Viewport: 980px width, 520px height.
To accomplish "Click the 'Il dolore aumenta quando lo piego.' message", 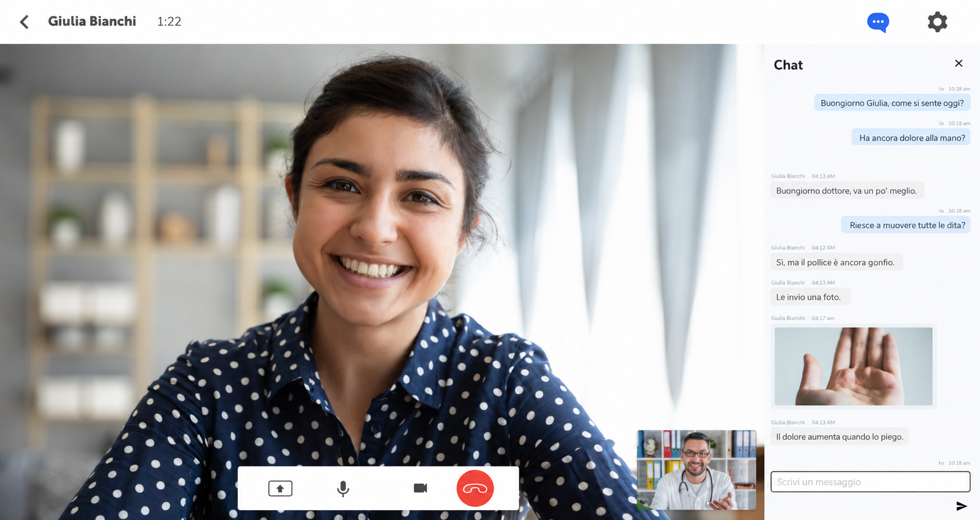I will point(839,437).
